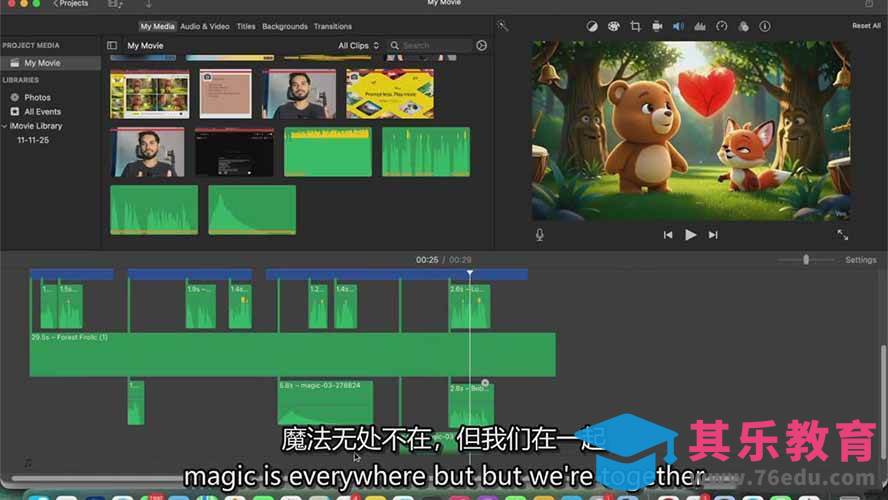Viewport: 888px width, 500px height.
Task: Go back to Projects
Action: (x=71, y=3)
